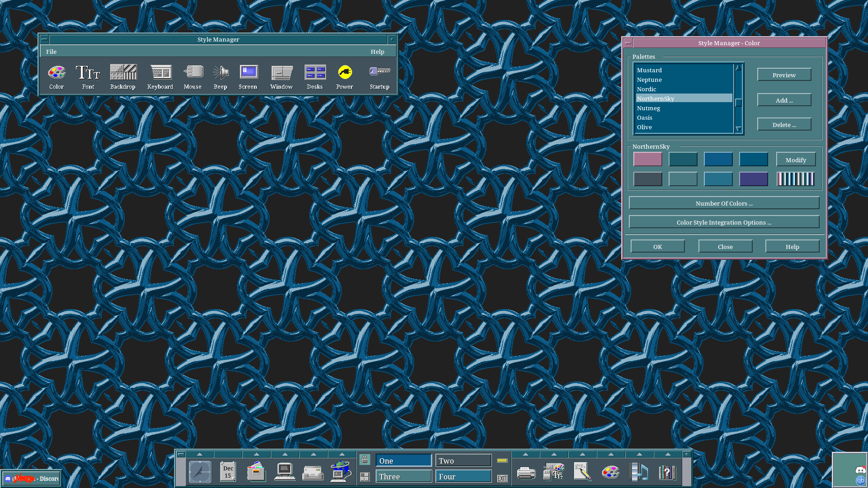868x488 pixels.
Task: Open the multimedia film and music icon
Action: (x=639, y=472)
